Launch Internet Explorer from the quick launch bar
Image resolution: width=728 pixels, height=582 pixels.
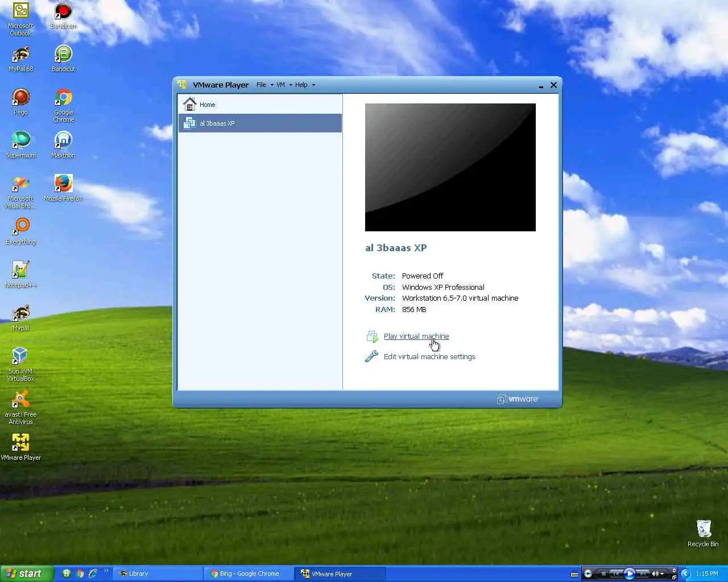(93, 573)
